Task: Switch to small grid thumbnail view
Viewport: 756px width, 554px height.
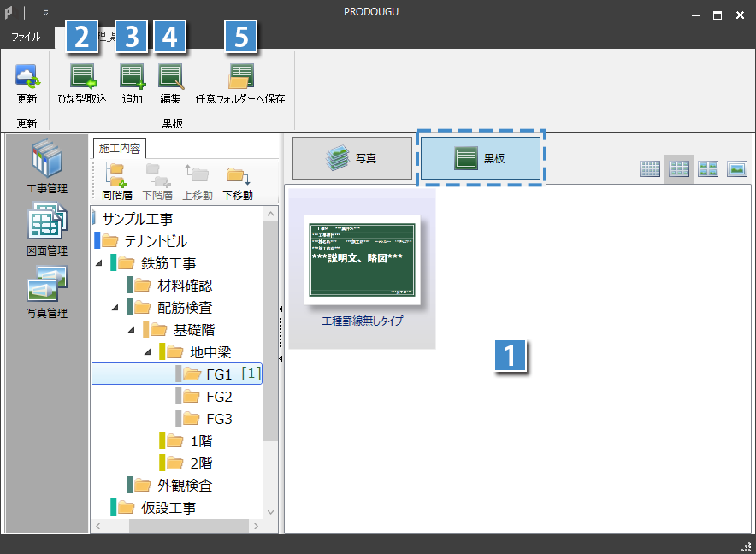Action: (x=651, y=168)
